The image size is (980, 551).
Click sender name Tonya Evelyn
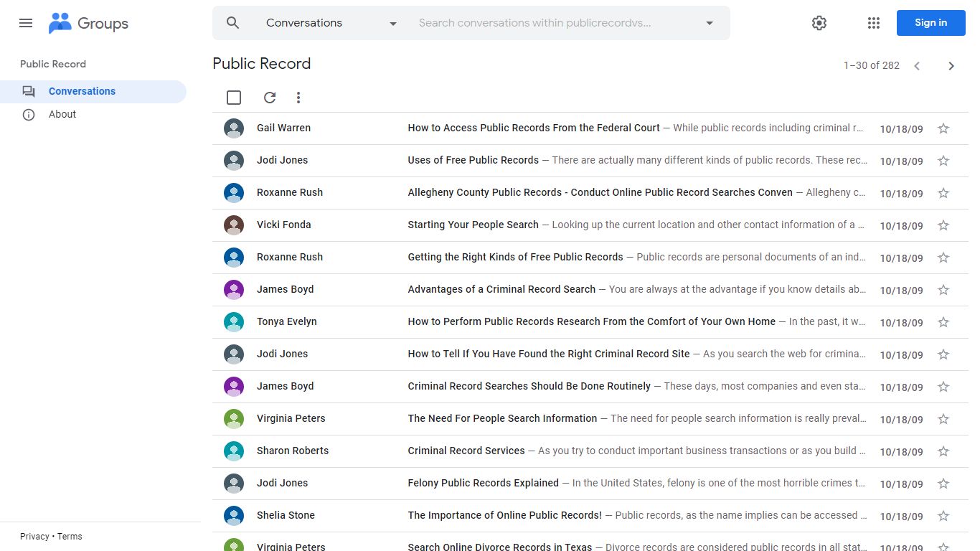[x=287, y=321]
